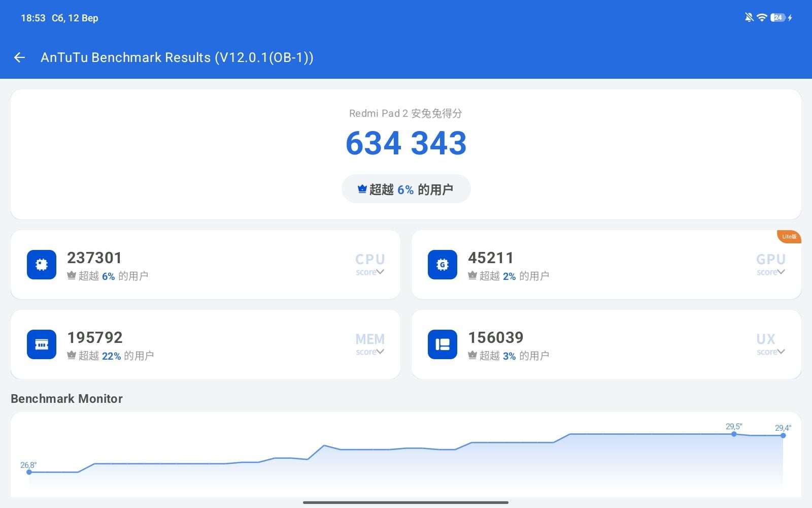The height and width of the screenshot is (508, 812).
Task: Tap the Benchmark Monitor heading
Action: (x=66, y=399)
